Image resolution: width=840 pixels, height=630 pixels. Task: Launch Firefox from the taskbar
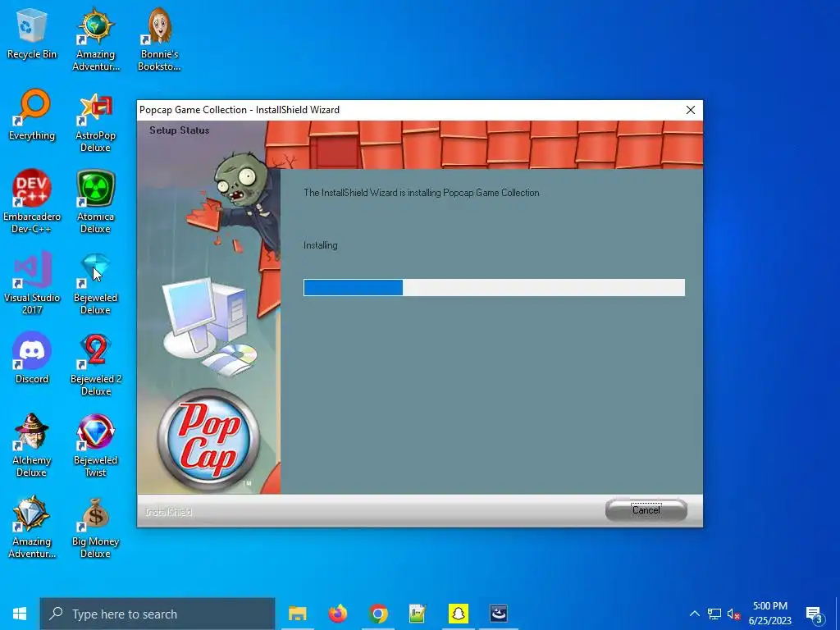(337, 614)
